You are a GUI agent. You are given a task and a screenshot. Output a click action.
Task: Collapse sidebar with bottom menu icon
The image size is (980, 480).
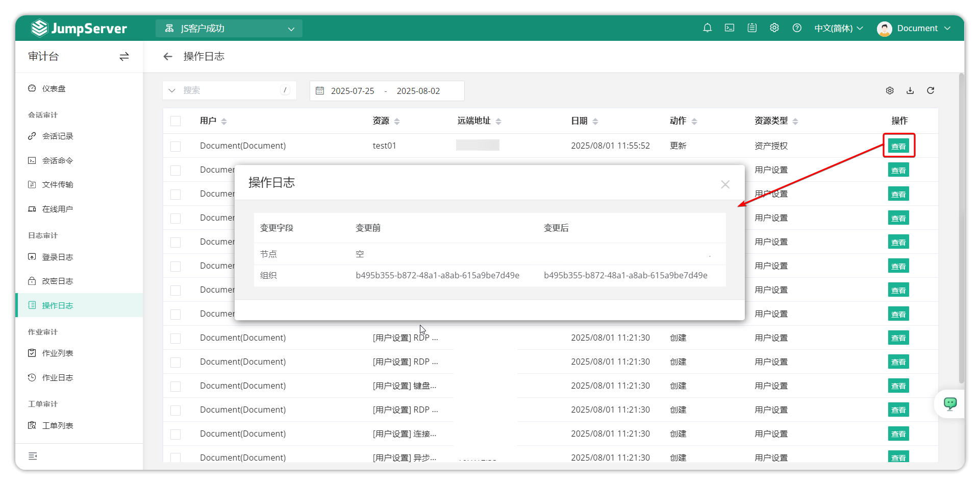point(33,456)
